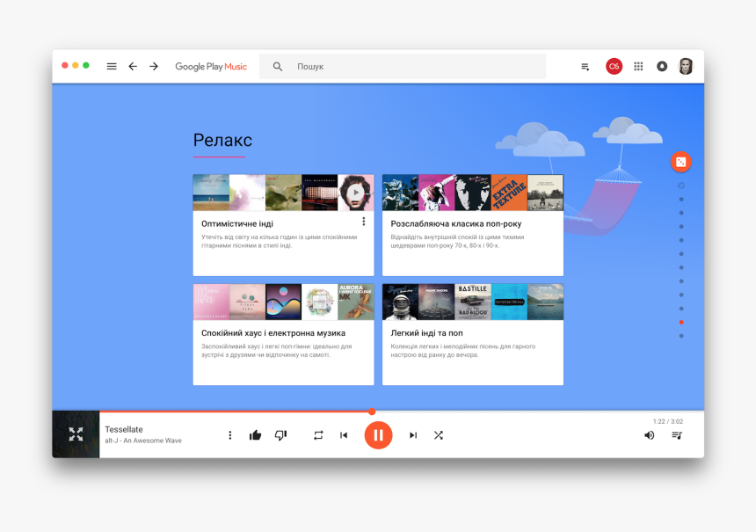The image size is (756, 532).
Task: Expand the player to fullscreen view
Action: pyautogui.click(x=76, y=434)
